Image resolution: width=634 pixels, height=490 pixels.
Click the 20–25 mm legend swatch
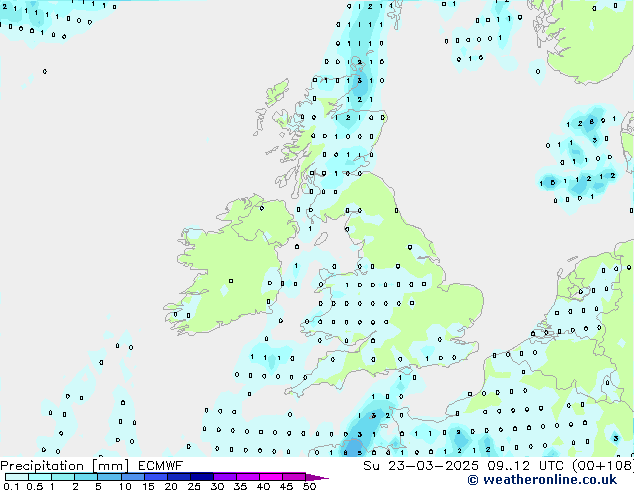point(179,477)
